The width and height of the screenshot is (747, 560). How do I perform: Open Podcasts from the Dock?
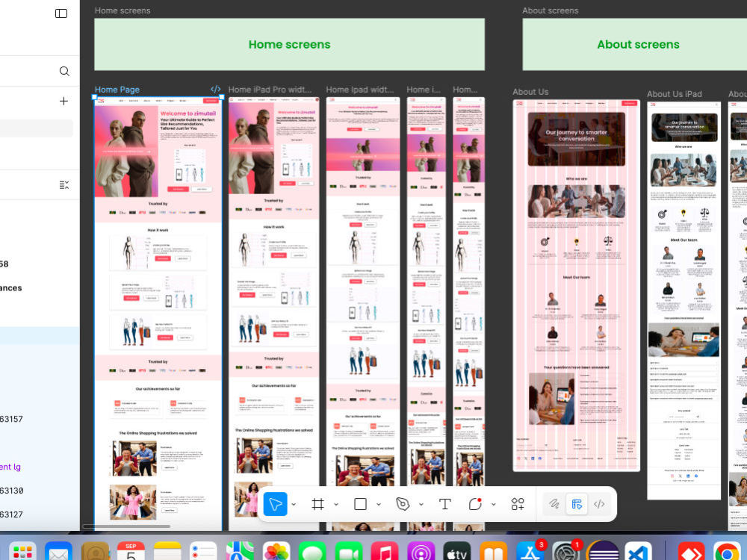pos(421,553)
